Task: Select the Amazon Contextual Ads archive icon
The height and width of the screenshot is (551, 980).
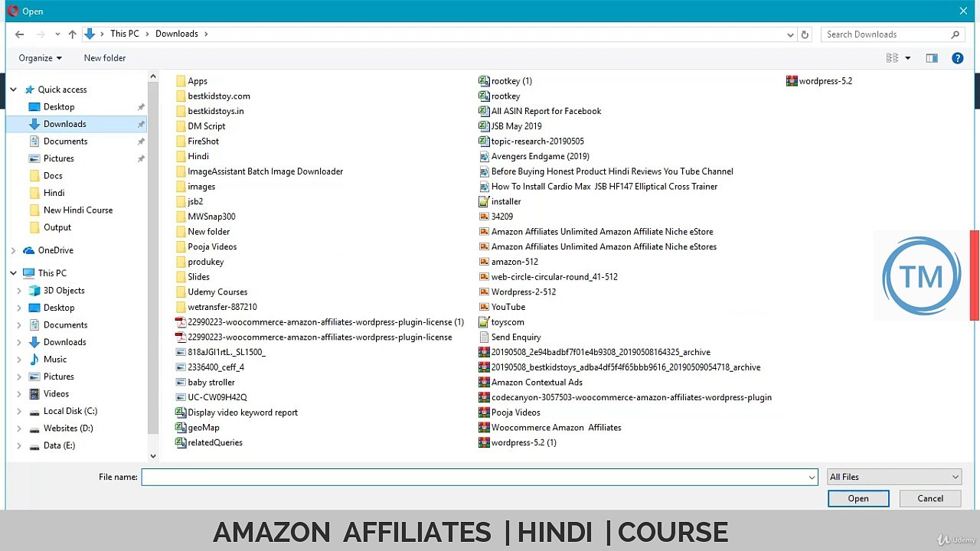Action: [x=484, y=383]
